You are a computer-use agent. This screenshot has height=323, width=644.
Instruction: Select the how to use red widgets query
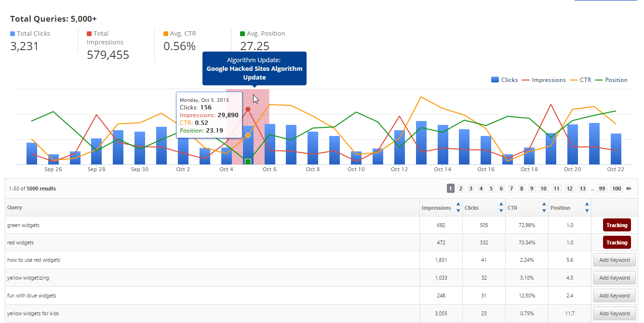[34, 260]
